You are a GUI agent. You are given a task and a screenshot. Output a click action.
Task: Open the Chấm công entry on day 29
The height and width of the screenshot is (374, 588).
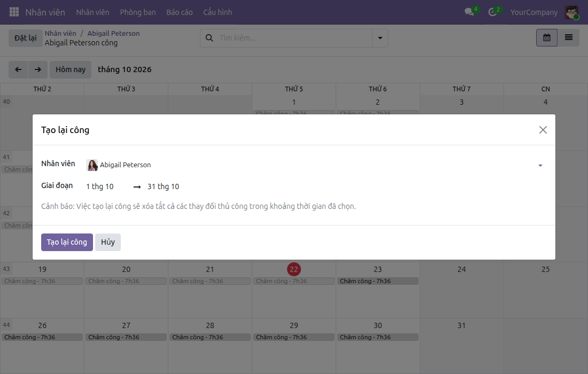tap(293, 337)
